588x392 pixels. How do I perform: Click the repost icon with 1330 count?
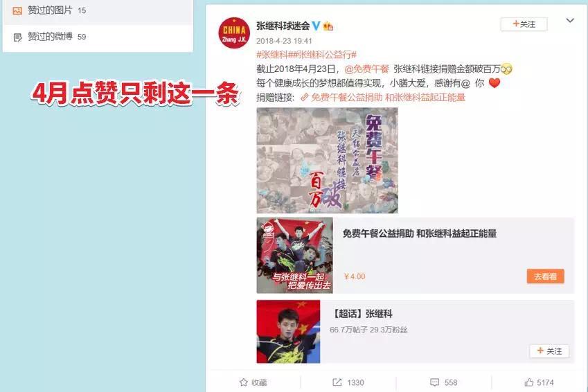click(x=337, y=382)
